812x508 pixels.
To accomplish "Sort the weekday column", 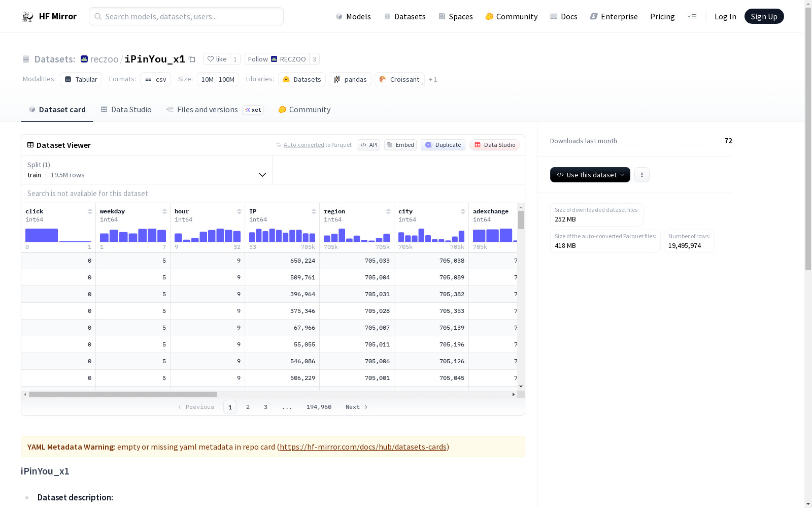I will (164, 211).
